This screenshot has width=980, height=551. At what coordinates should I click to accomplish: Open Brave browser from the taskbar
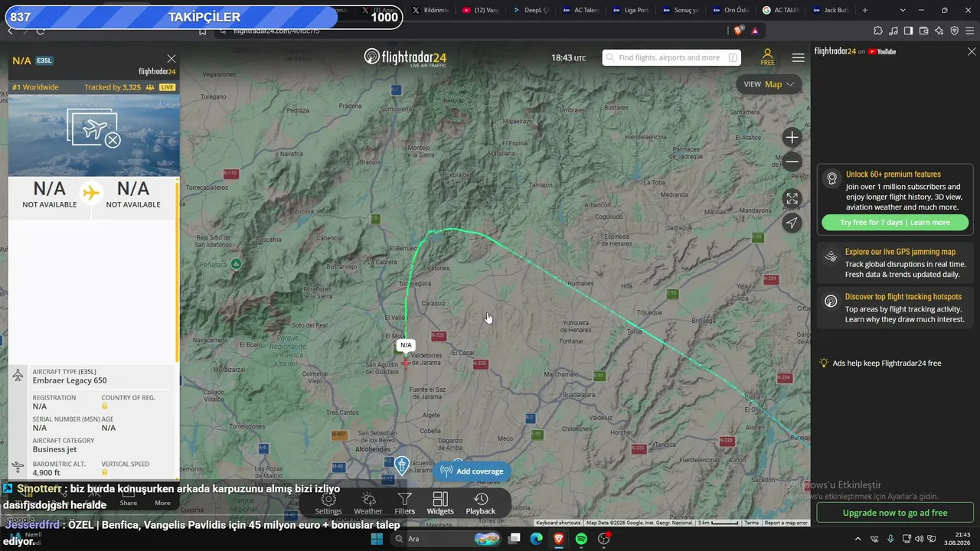(x=559, y=539)
